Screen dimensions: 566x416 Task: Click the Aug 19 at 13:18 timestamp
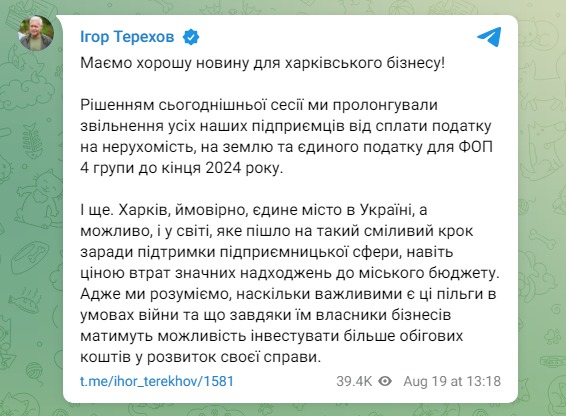452,381
